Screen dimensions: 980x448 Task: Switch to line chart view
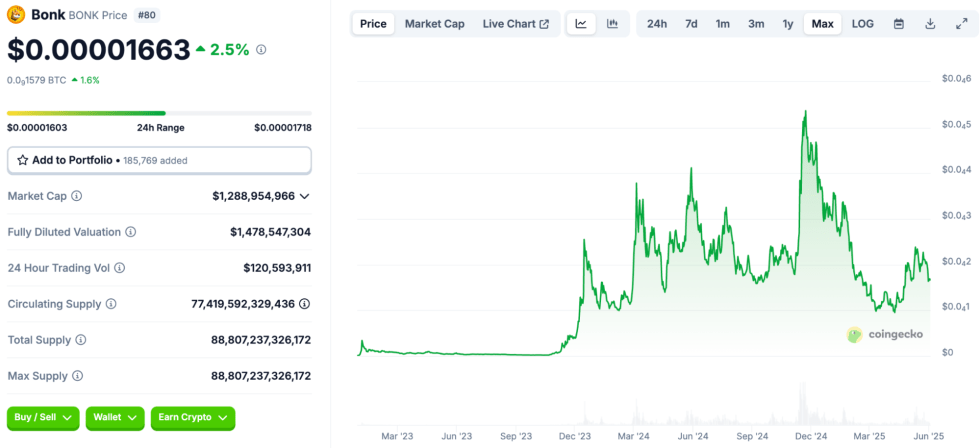tap(581, 24)
